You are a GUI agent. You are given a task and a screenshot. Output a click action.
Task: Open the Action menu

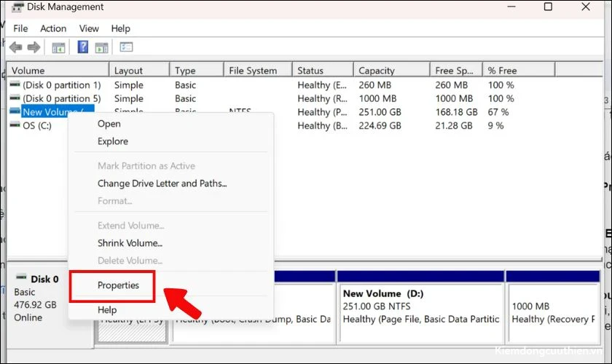click(53, 28)
